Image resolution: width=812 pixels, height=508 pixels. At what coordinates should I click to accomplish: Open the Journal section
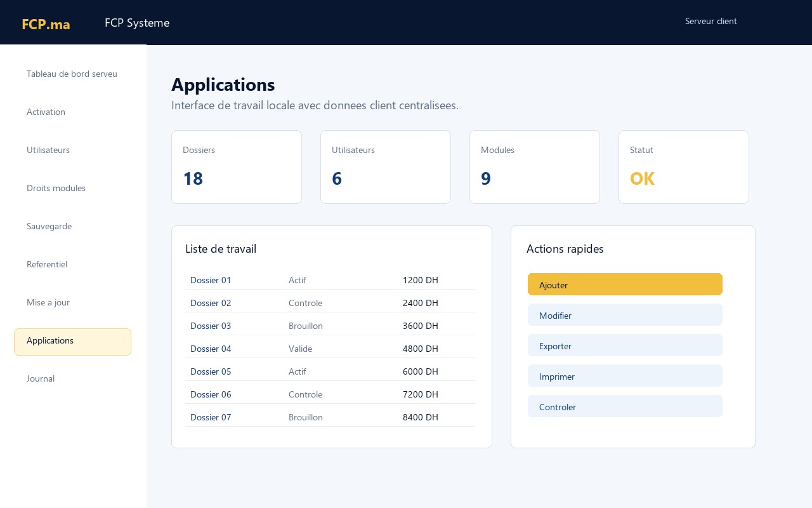click(x=72, y=379)
